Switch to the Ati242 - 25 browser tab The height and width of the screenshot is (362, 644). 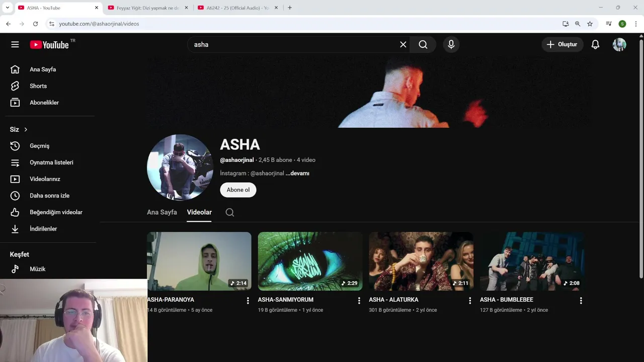(x=238, y=8)
